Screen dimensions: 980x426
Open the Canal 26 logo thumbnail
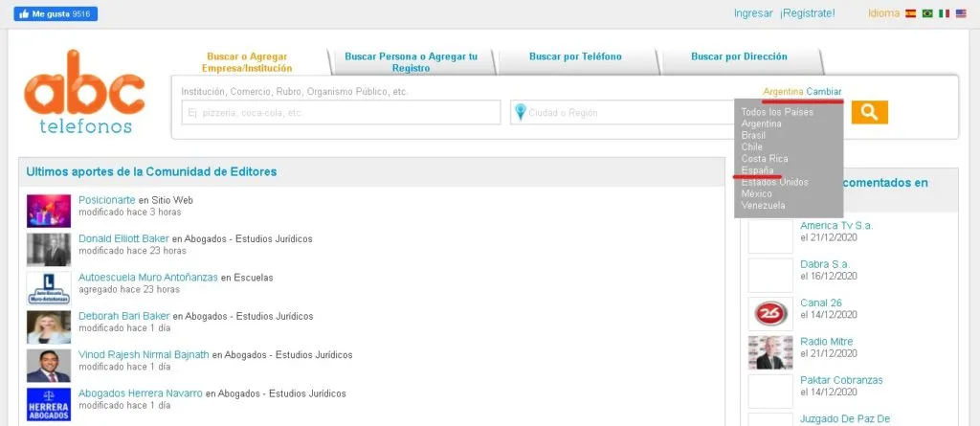[769, 313]
